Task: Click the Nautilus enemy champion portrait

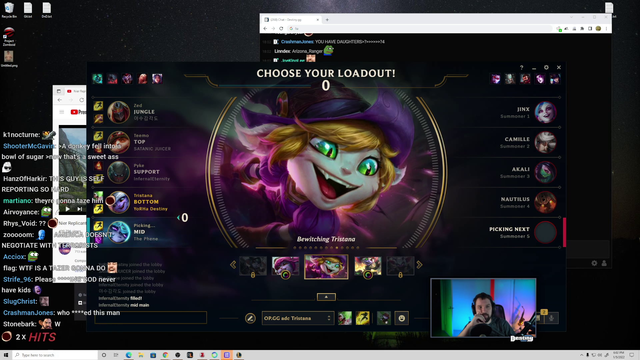Action: [x=546, y=202]
